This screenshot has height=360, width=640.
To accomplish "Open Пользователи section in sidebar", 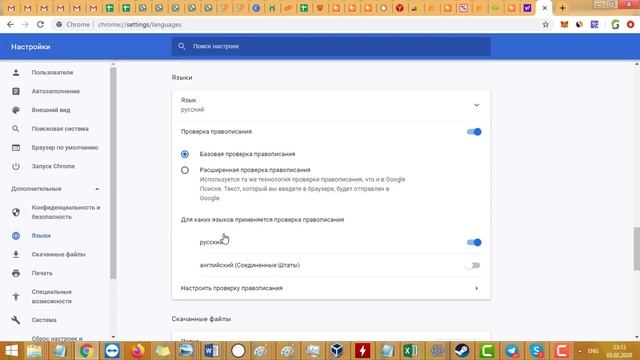I will [x=52, y=72].
